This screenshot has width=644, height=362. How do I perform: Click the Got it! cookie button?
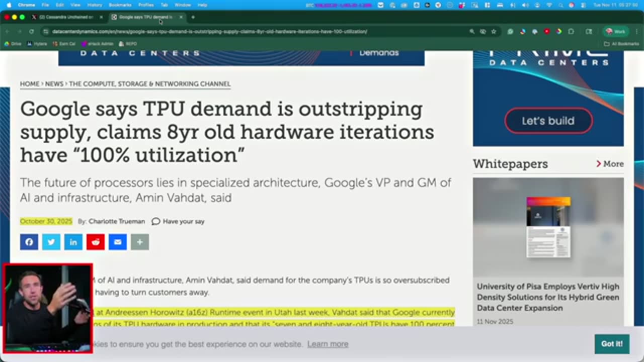pyautogui.click(x=612, y=344)
